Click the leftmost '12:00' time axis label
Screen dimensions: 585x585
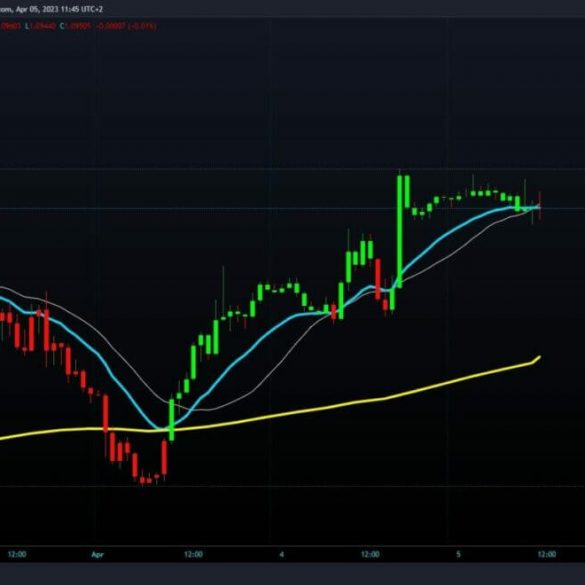(x=17, y=554)
